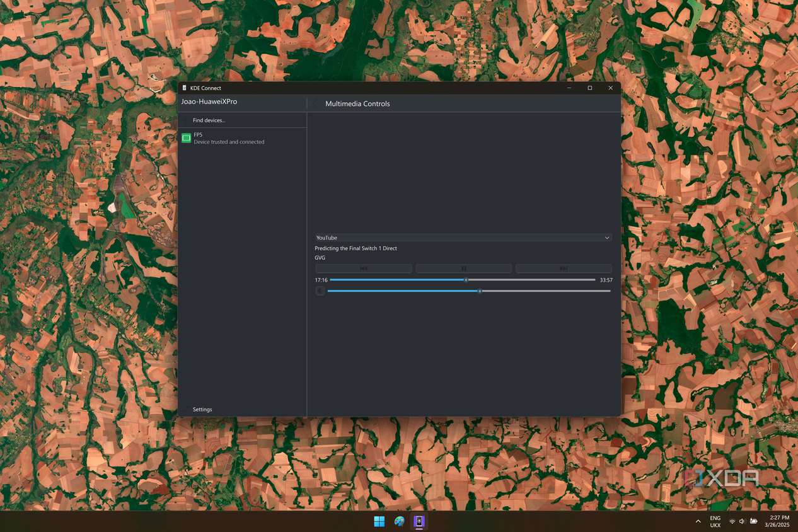Click KDE Connect taskbar icon
Screen dimensions: 798x532
pyautogui.click(x=419, y=521)
